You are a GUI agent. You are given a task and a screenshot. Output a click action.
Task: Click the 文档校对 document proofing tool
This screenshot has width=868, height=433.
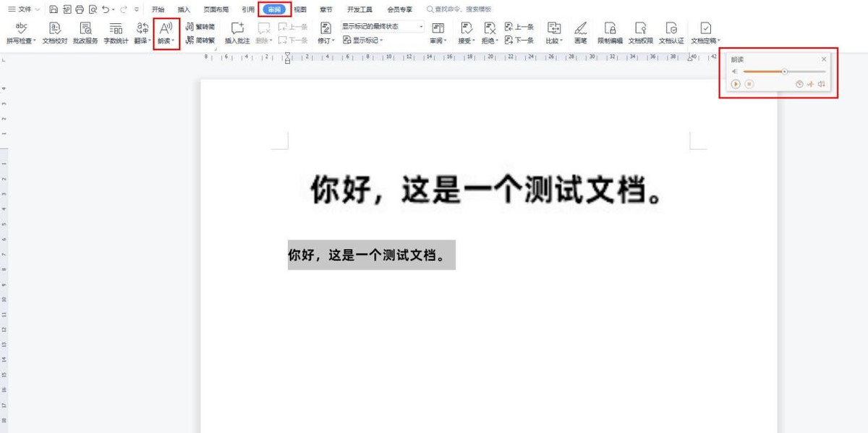pos(53,33)
